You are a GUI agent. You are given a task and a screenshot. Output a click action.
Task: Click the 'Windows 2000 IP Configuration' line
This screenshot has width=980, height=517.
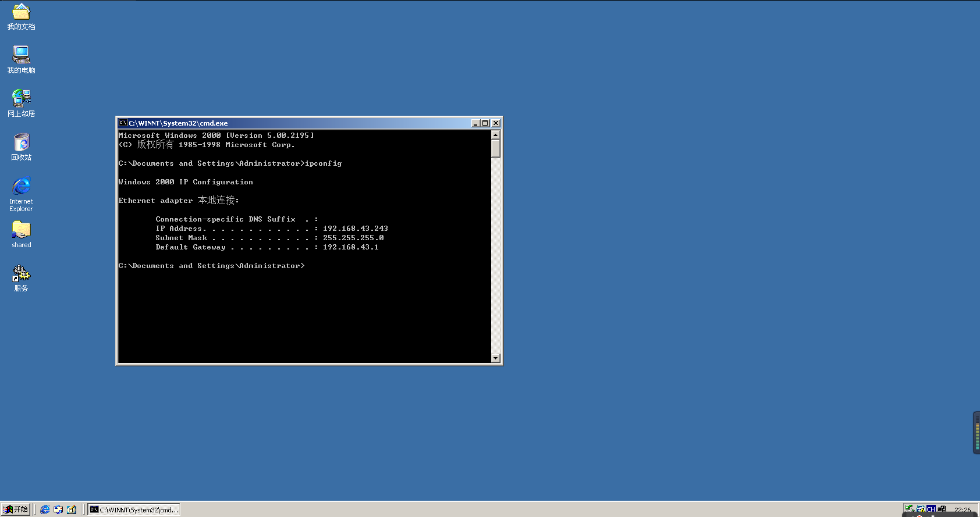pos(186,182)
